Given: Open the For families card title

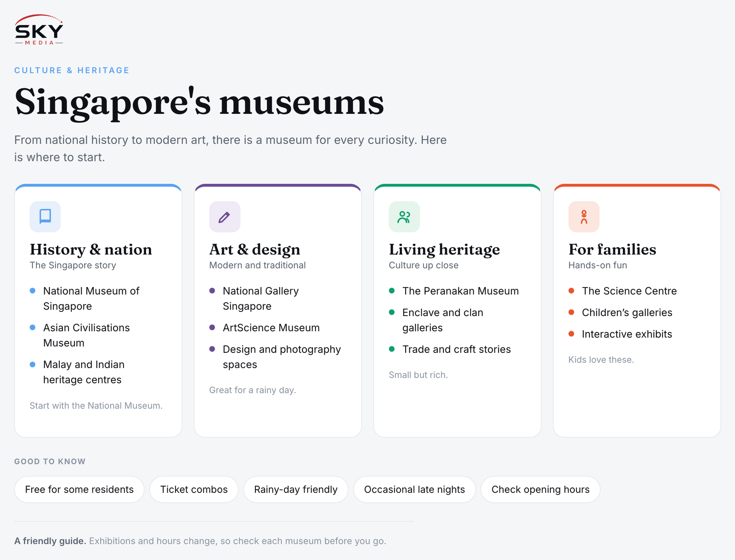Looking at the screenshot, I should point(612,249).
